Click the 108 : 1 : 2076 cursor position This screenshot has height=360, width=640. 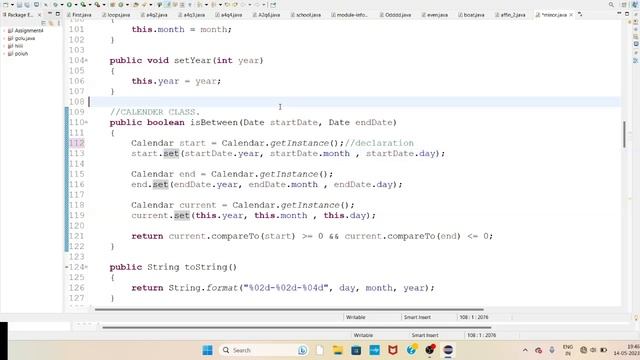click(x=473, y=317)
